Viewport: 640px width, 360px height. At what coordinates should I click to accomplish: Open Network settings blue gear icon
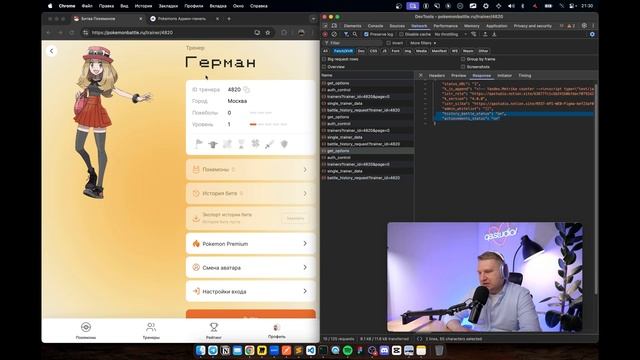point(592,34)
